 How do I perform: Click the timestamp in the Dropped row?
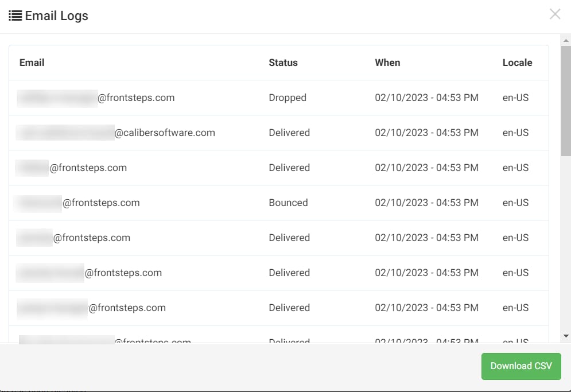pyautogui.click(x=426, y=98)
